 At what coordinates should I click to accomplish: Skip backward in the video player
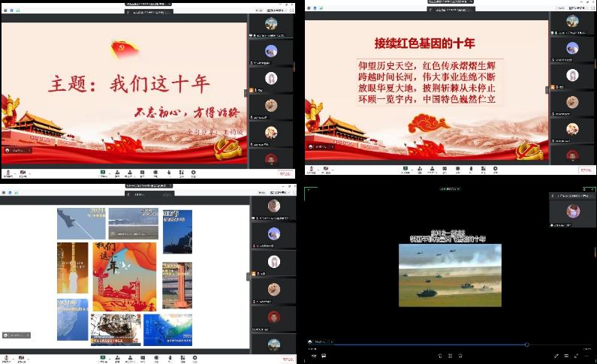(439, 355)
